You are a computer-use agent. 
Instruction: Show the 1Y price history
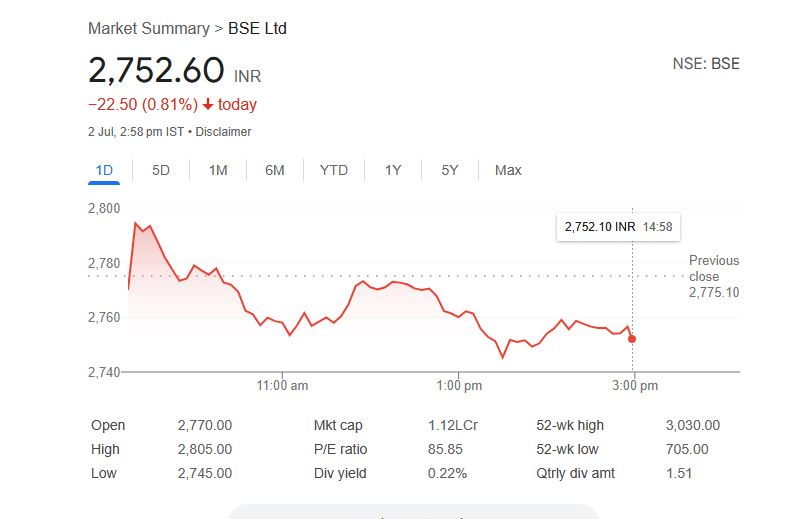click(393, 170)
